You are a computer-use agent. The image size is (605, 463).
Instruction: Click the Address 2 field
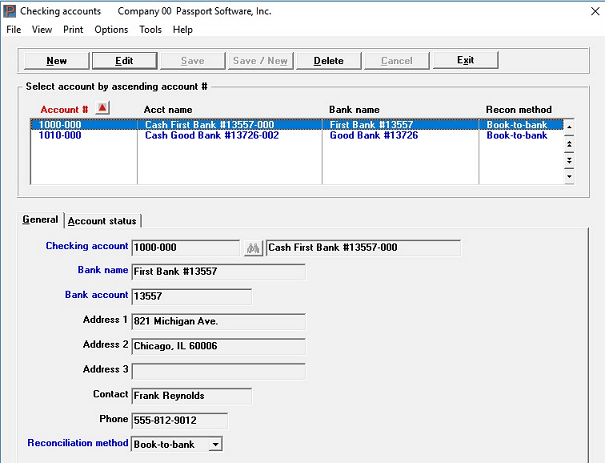(x=218, y=346)
